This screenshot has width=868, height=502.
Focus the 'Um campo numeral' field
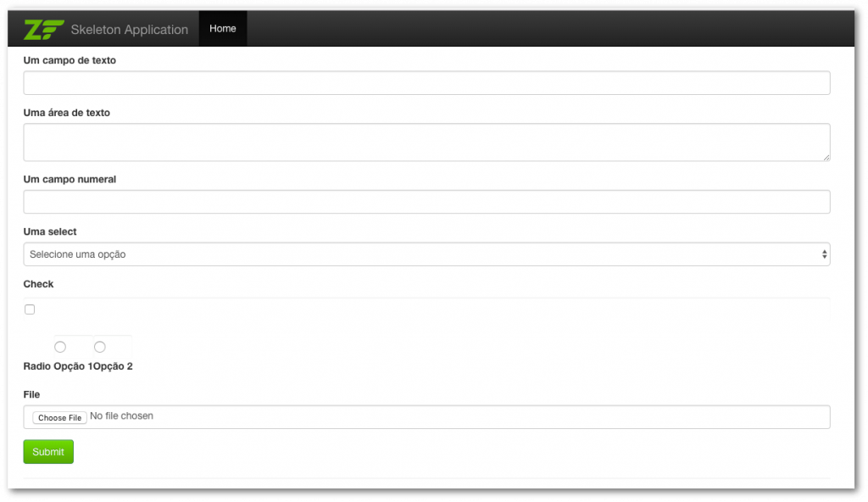pos(426,202)
